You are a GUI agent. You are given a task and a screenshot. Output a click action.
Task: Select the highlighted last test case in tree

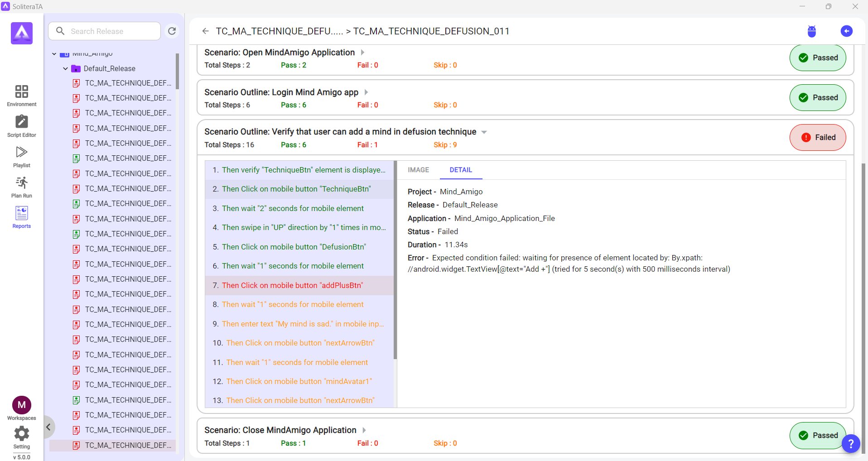pos(112,445)
